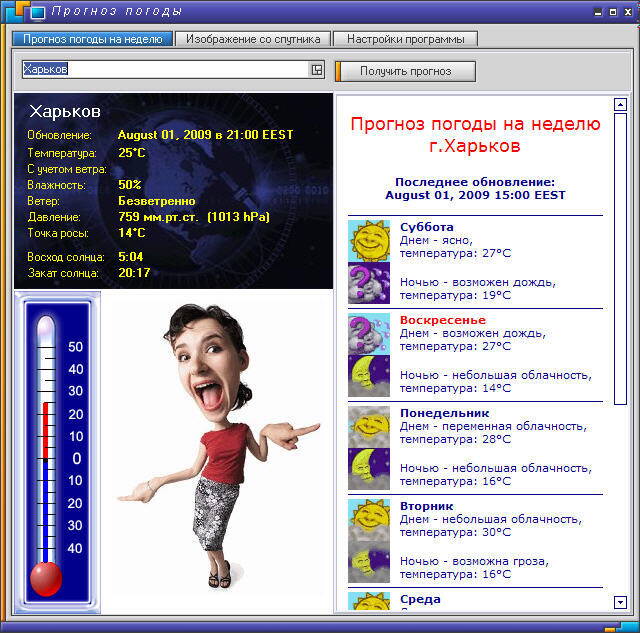Click the forecast scrollbar up arrow

coord(620,104)
